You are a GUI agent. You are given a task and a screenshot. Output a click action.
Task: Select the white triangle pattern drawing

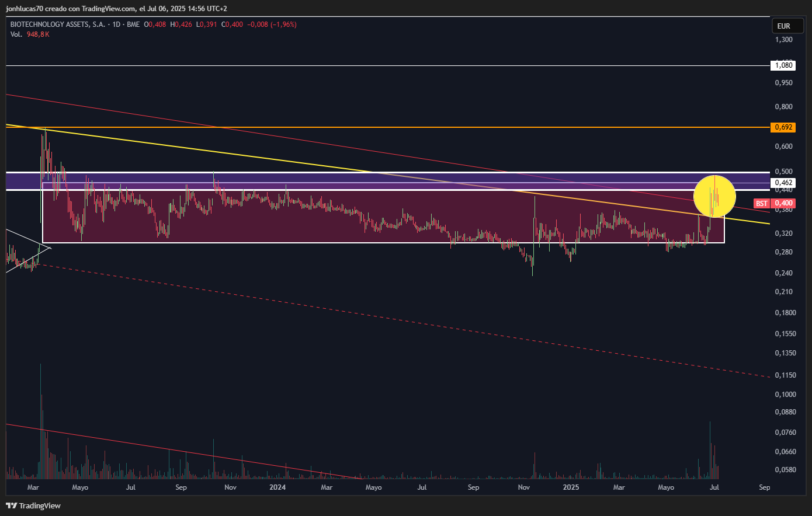(26, 251)
